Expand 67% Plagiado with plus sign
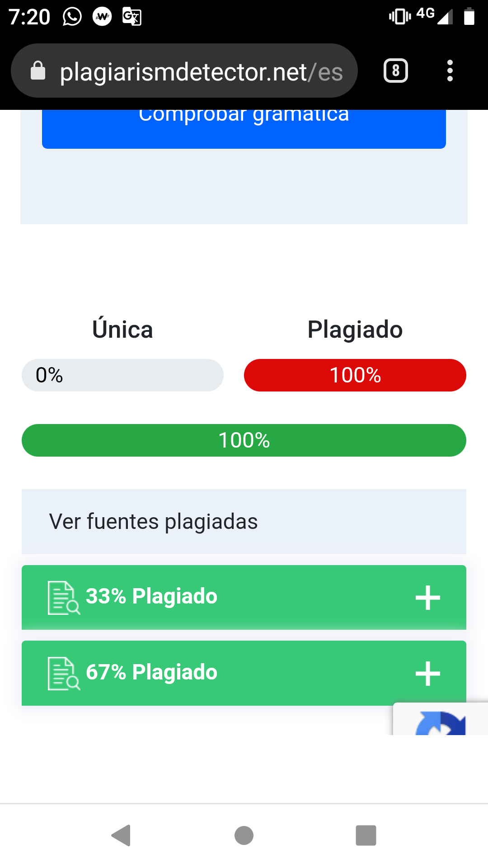488x868 pixels. (428, 674)
